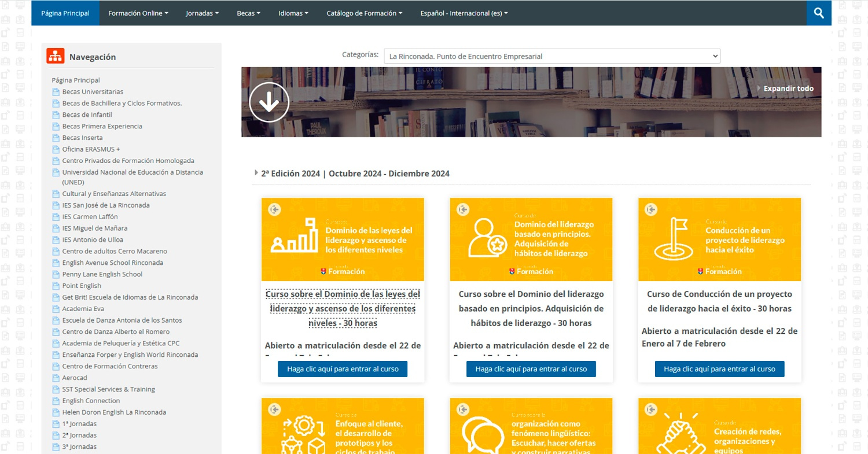Open the Idiomas dropdown menu
Viewport: 868px width, 454px height.
click(293, 13)
